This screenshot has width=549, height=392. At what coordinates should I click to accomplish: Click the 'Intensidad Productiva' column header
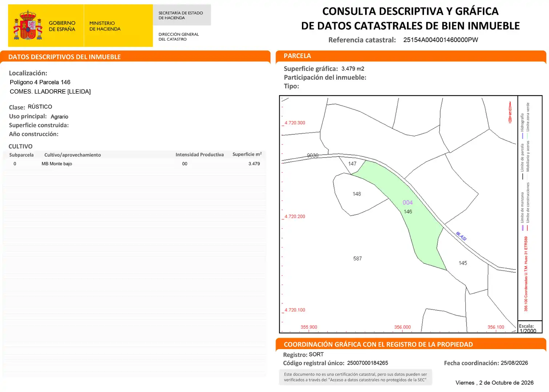point(200,155)
